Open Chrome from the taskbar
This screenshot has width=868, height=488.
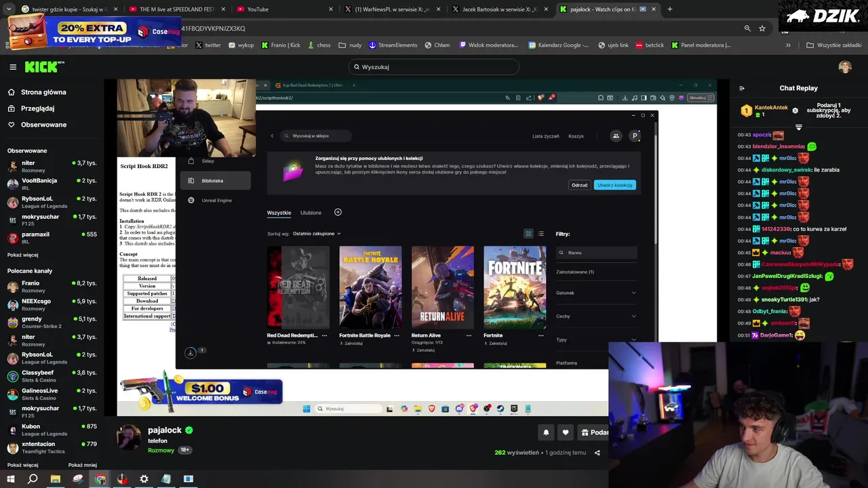[100, 479]
